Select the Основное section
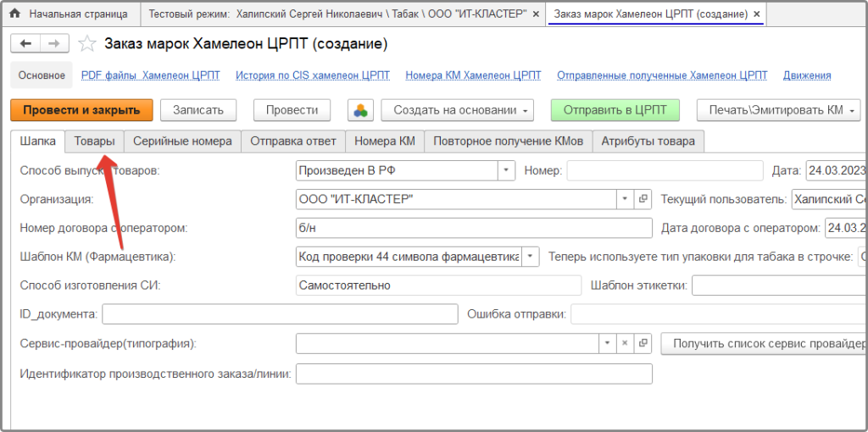The image size is (868, 432). pyautogui.click(x=42, y=75)
